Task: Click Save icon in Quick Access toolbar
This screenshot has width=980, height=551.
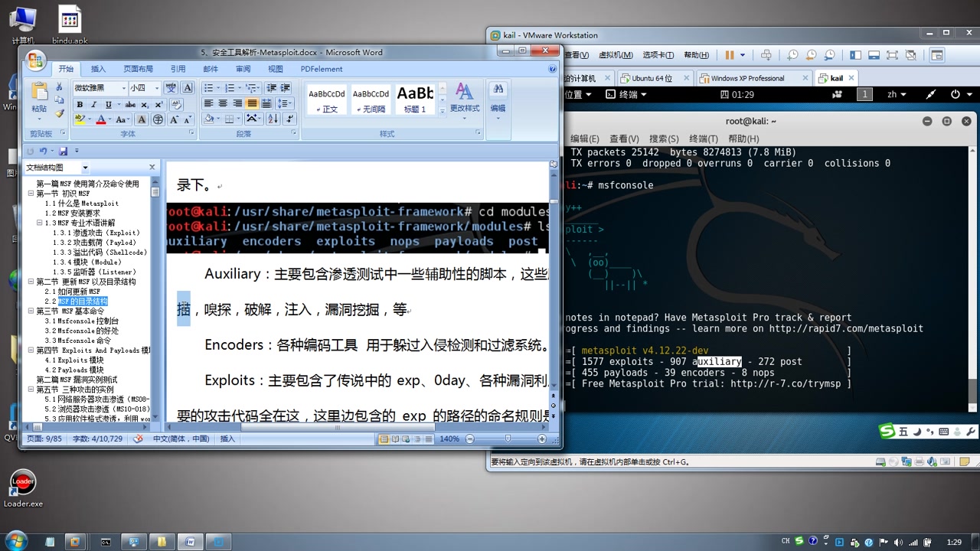Action: click(x=64, y=152)
